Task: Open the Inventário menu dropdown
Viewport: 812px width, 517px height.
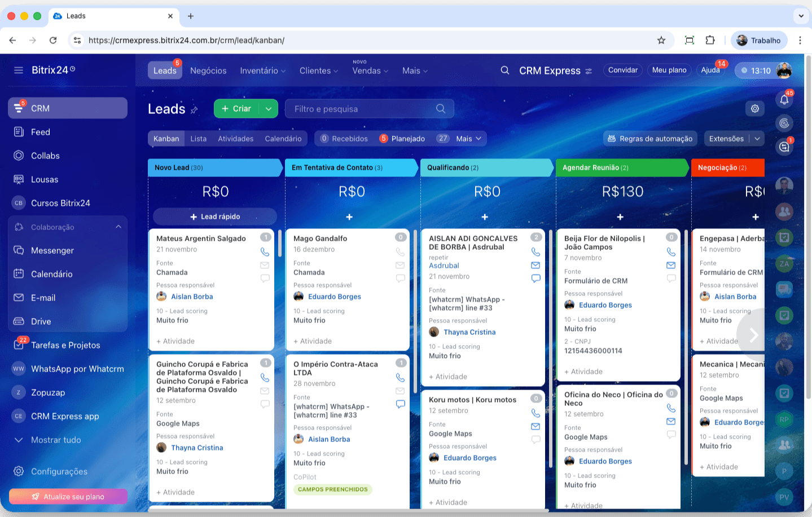Action: [262, 70]
